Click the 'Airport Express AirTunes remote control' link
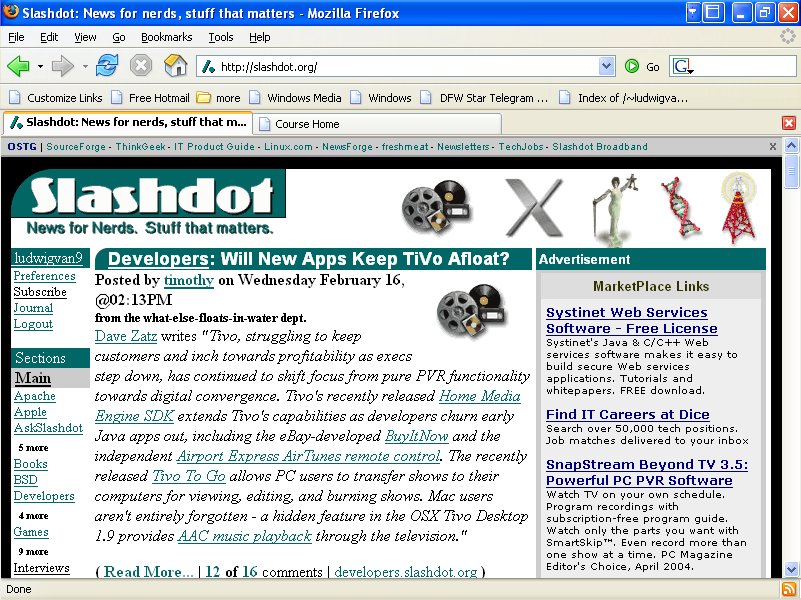The image size is (801, 600). (308, 456)
